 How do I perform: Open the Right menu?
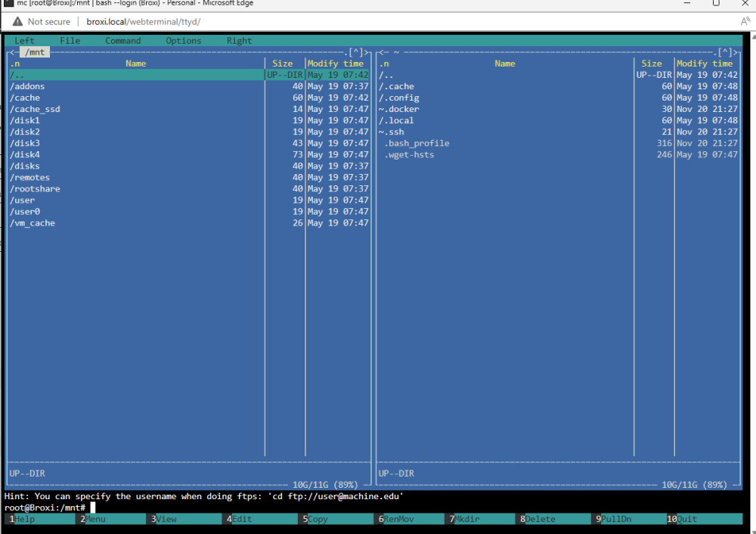239,41
